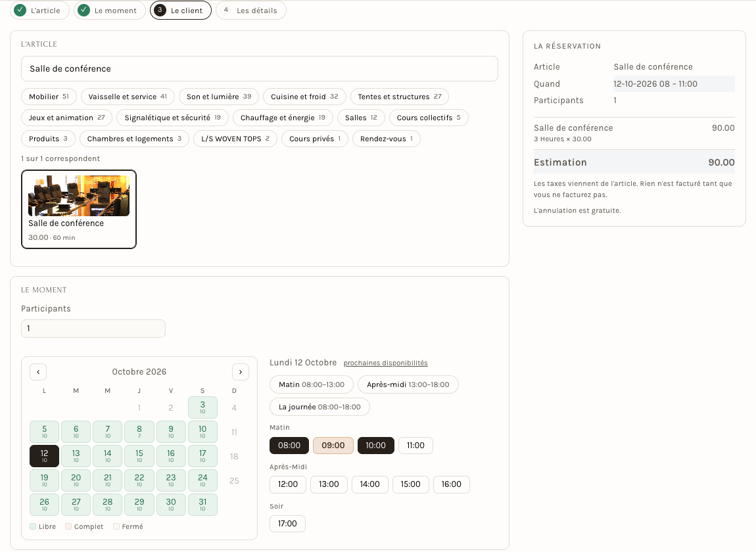Image resolution: width=756 pixels, height=552 pixels.
Task: Pick the 17:00 evening slot
Action: [x=287, y=524]
